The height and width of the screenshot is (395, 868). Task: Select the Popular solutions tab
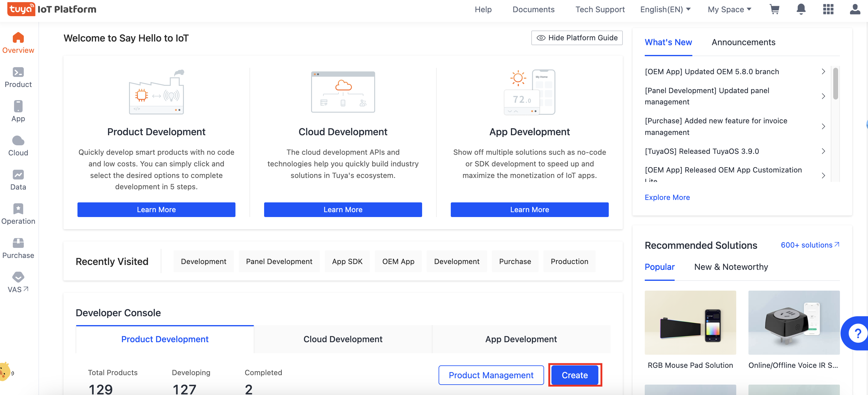659,267
